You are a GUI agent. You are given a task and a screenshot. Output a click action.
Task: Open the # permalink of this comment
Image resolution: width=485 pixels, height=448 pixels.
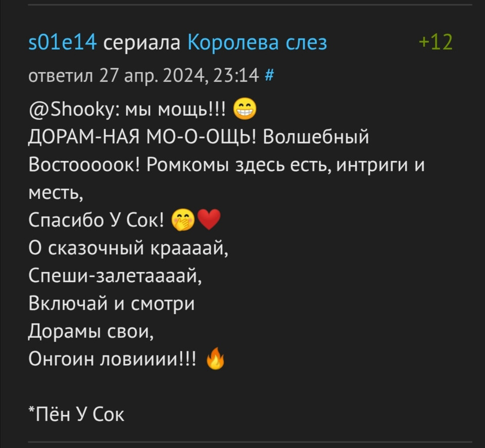pos(269,75)
